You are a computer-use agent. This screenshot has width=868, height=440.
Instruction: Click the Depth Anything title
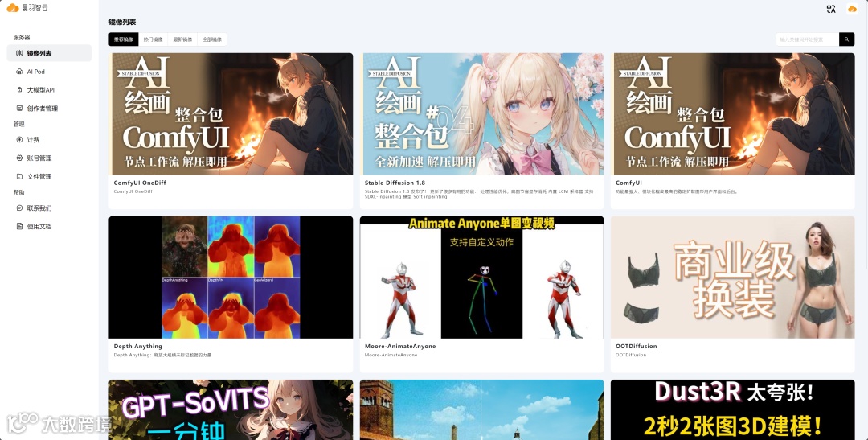pyautogui.click(x=138, y=347)
